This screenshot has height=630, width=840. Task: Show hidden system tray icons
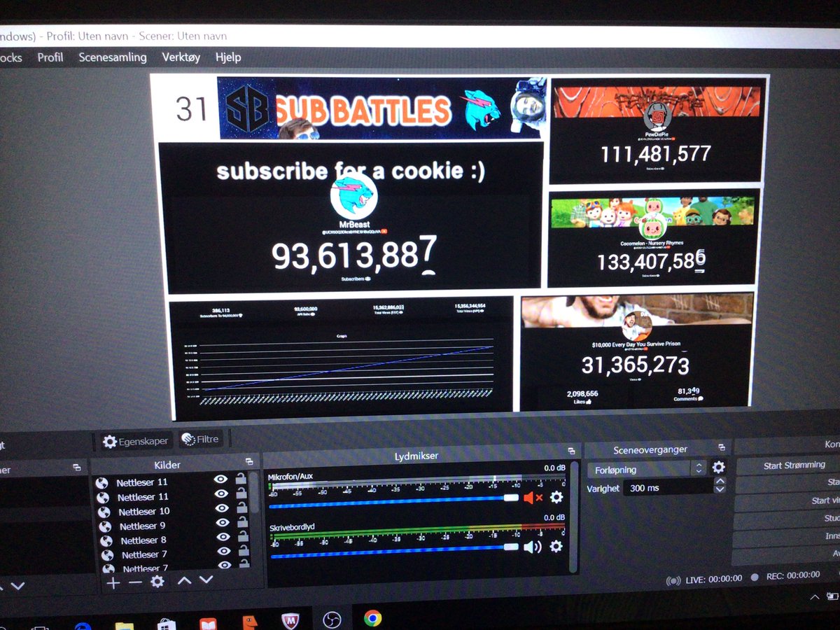tap(815, 597)
